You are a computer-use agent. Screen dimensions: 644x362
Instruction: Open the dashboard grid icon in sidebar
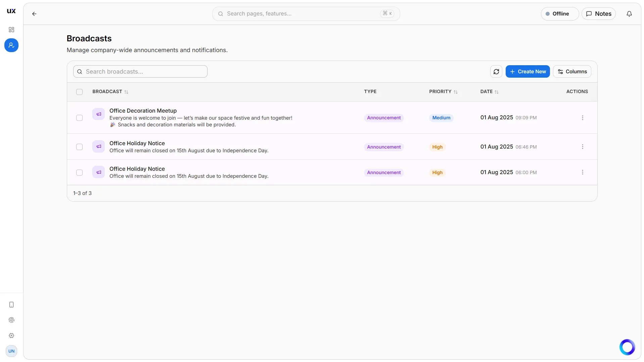(x=11, y=30)
